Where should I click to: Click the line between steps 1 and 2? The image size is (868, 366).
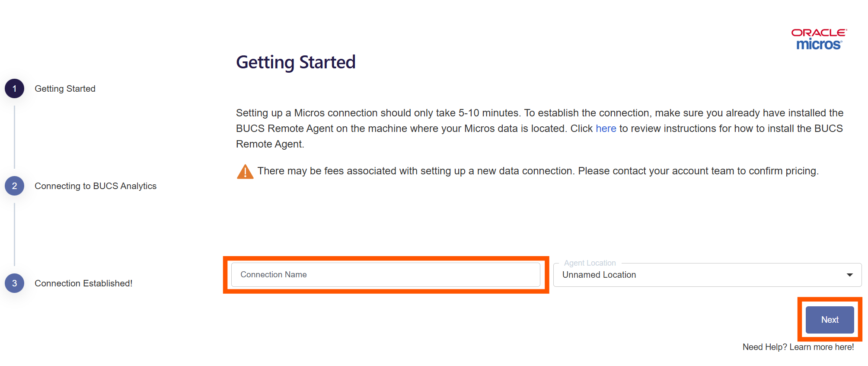coord(14,137)
